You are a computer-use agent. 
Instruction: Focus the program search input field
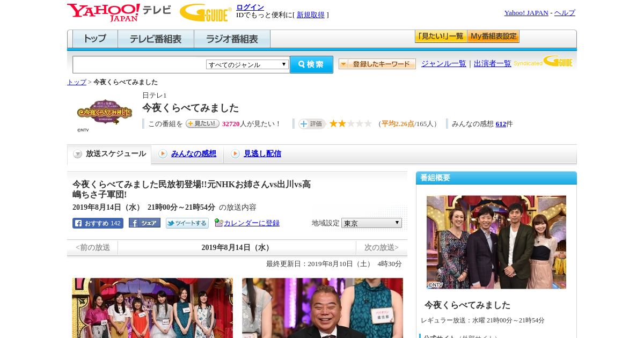[x=139, y=64]
